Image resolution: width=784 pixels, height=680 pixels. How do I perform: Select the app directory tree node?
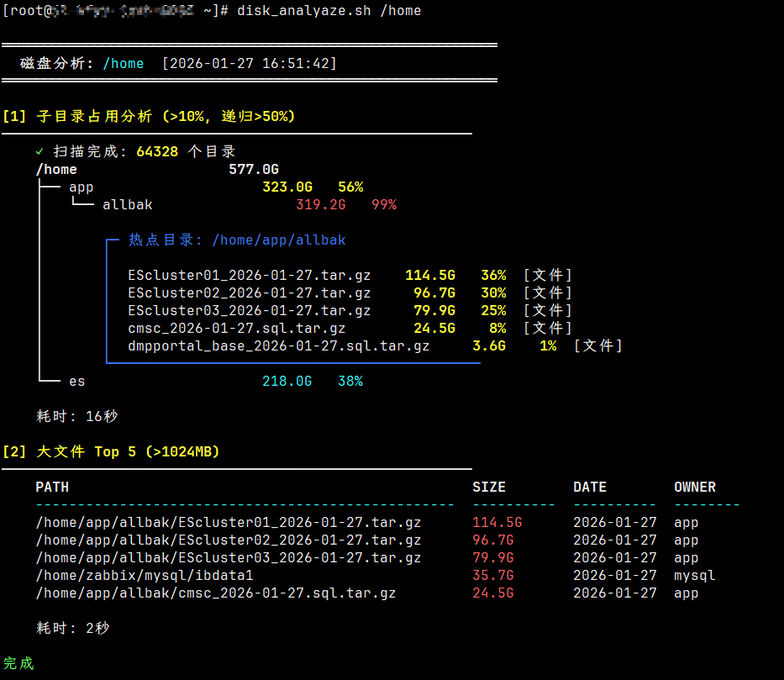pos(81,187)
